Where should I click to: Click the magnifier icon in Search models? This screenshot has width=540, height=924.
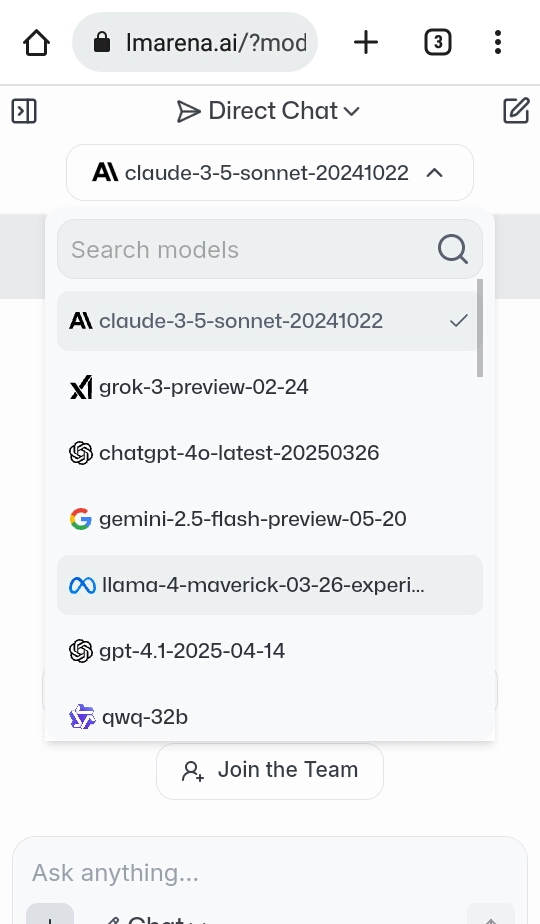click(x=453, y=249)
